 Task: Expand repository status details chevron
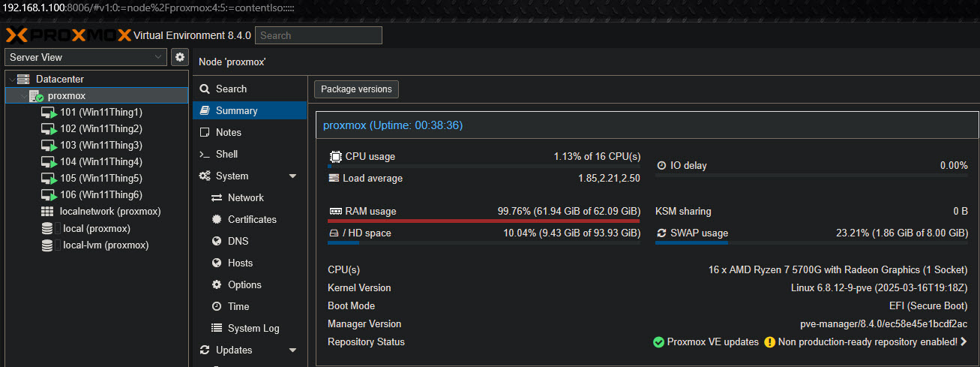964,342
